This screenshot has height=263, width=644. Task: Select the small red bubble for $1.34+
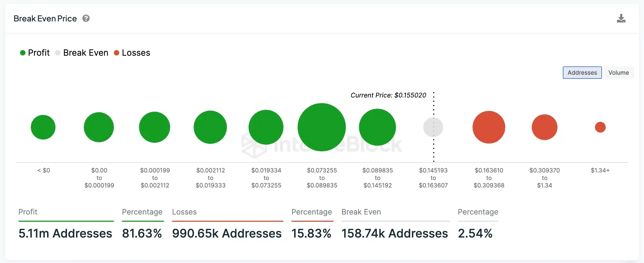pos(600,127)
